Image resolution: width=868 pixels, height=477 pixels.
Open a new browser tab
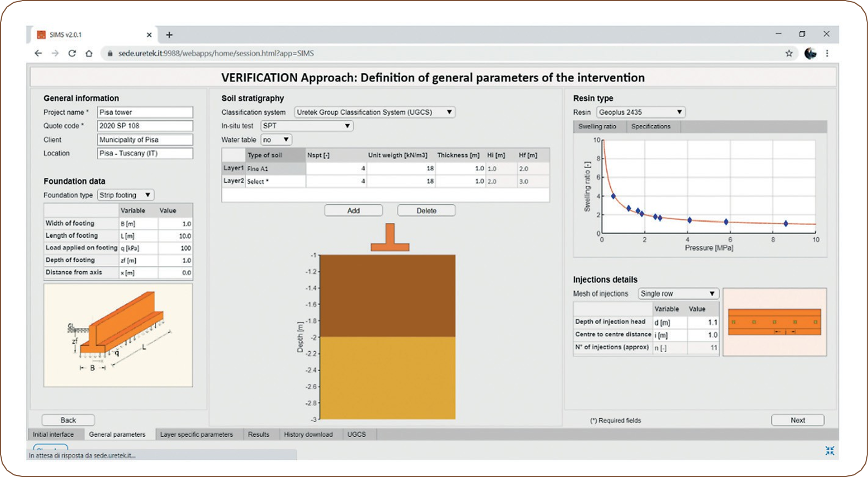(169, 35)
